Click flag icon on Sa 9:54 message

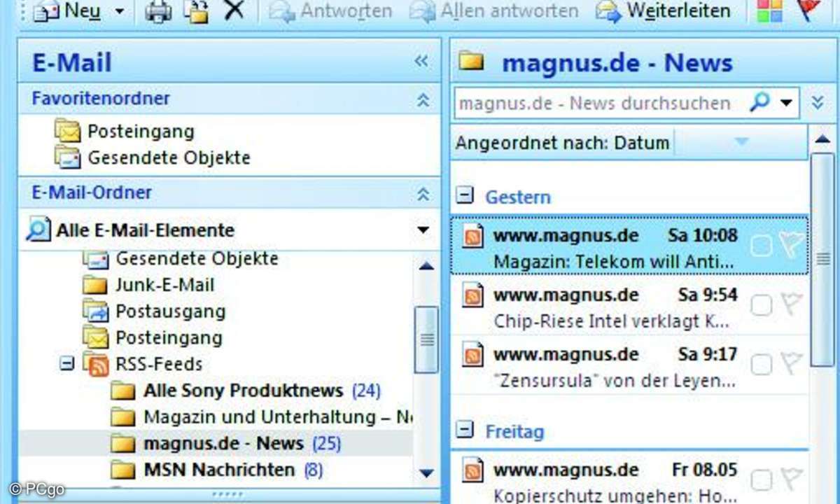pos(791,305)
